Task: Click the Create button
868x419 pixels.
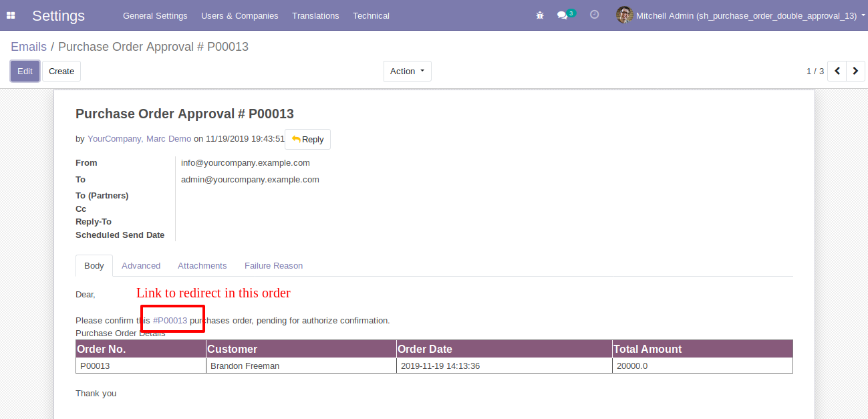Action: [61, 71]
